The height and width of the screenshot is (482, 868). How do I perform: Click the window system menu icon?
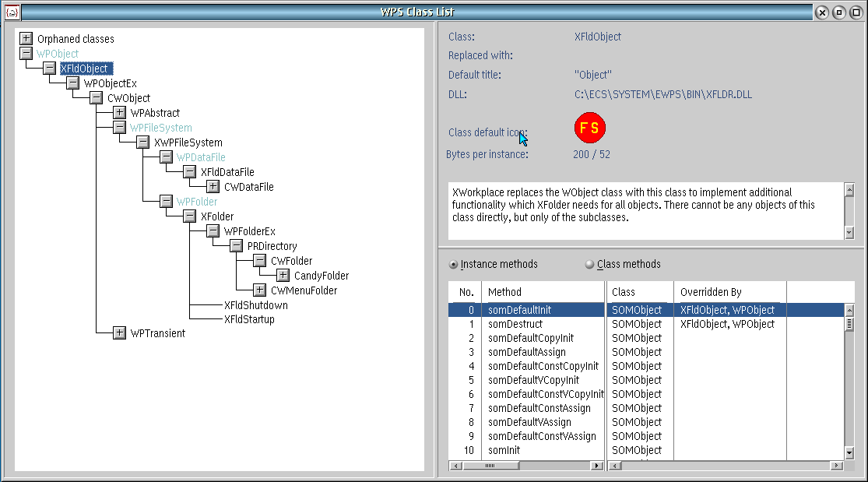(x=12, y=12)
